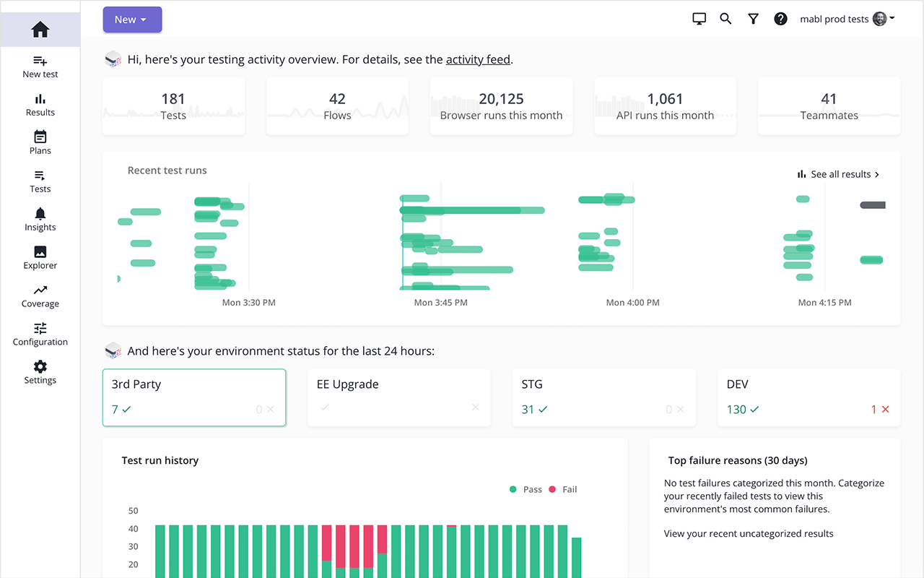Image resolution: width=924 pixels, height=578 pixels.
Task: Navigate to Home using the sidebar
Action: [40, 30]
